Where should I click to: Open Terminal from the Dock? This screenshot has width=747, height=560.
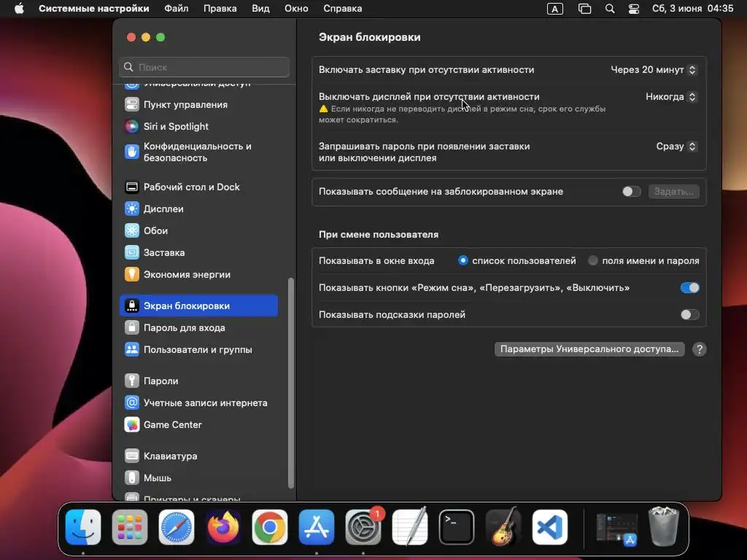click(x=457, y=527)
